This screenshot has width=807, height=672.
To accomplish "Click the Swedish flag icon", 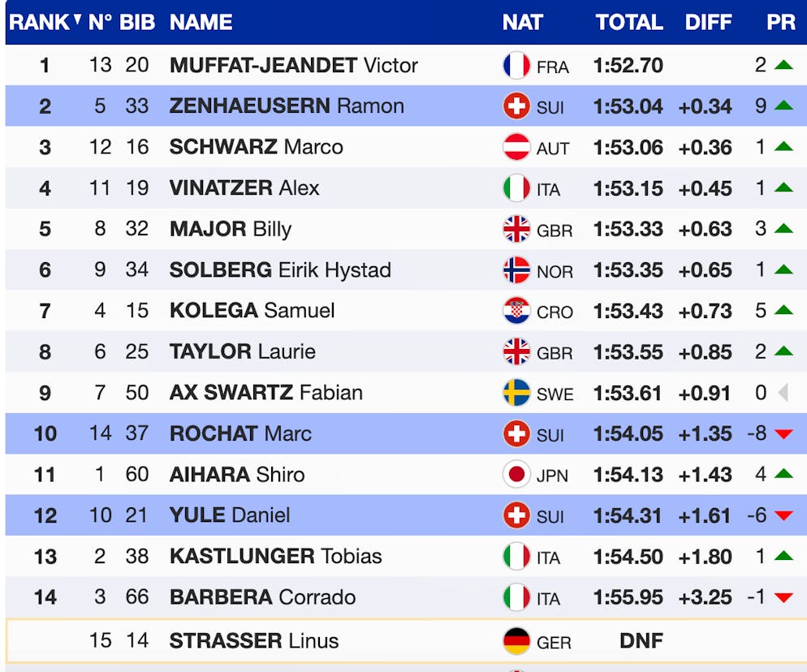I will pos(516,393).
